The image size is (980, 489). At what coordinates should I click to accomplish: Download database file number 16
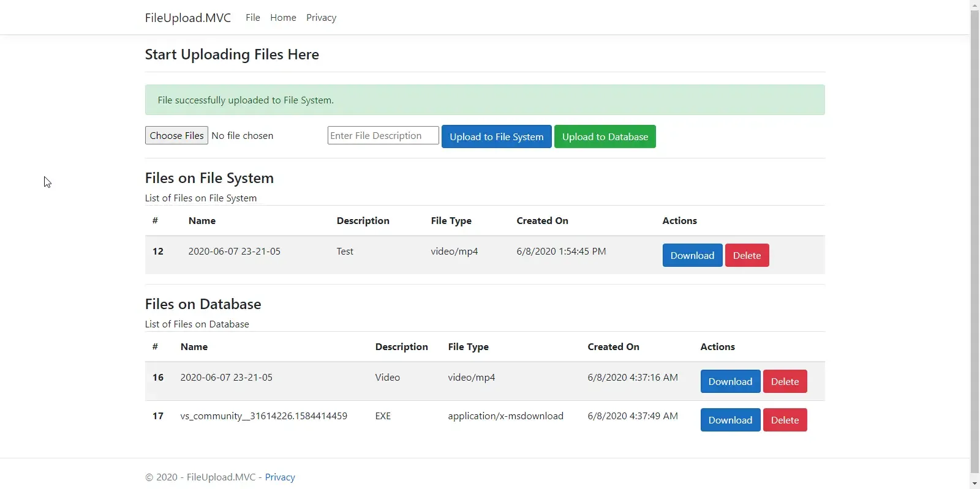[x=729, y=382]
